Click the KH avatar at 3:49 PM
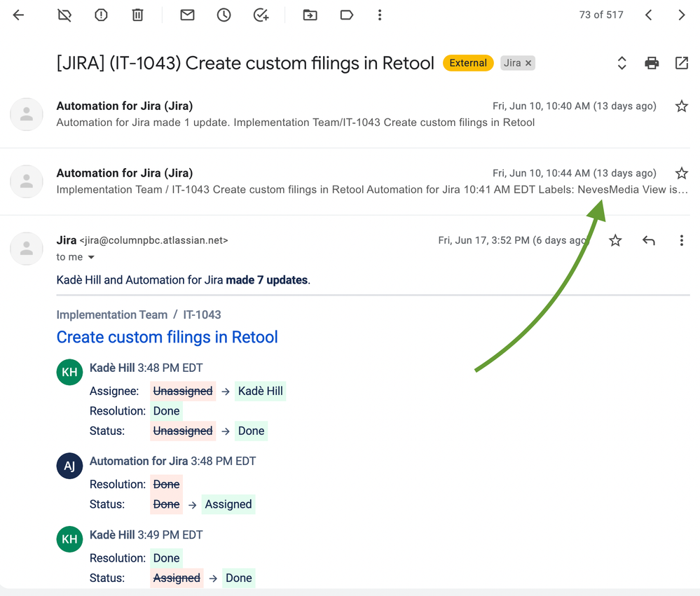The image size is (700, 596). pos(69,539)
